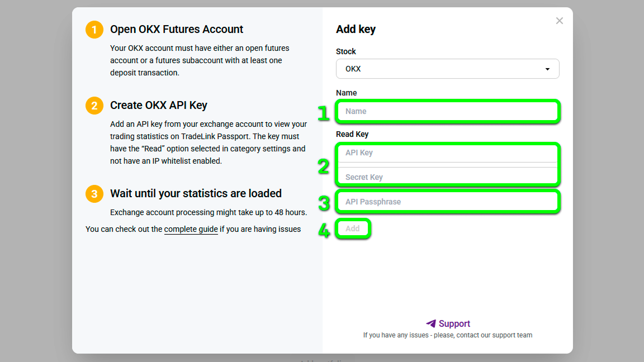
Task: Click the Add button
Action: coord(353,228)
